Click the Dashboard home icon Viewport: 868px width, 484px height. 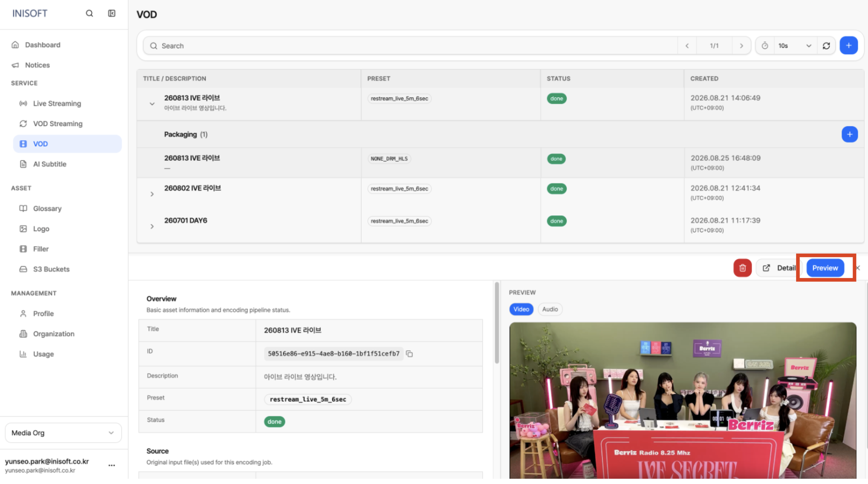point(15,45)
